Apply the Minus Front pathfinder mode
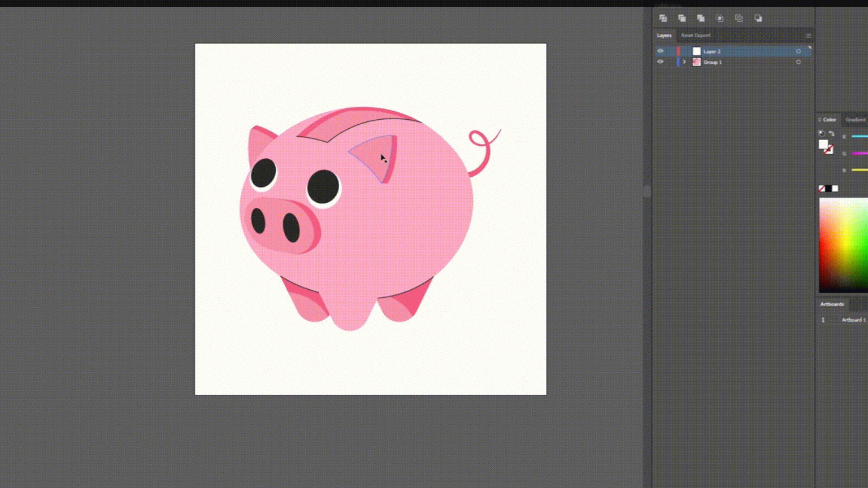The image size is (868, 488). click(682, 18)
